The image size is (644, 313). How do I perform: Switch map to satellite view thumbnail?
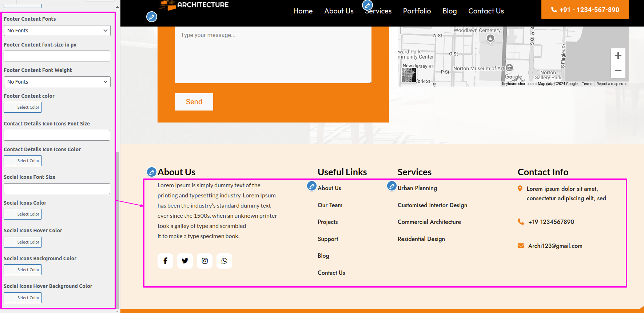click(409, 75)
